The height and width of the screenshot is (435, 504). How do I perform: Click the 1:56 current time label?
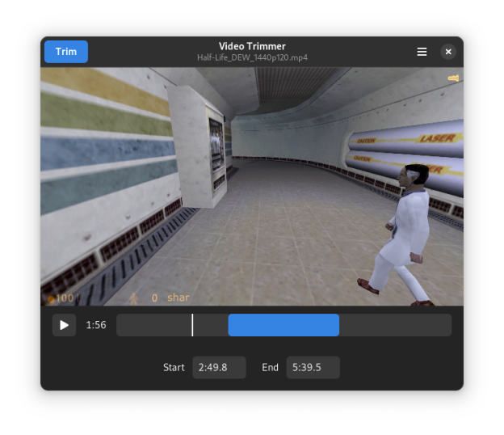(x=96, y=325)
